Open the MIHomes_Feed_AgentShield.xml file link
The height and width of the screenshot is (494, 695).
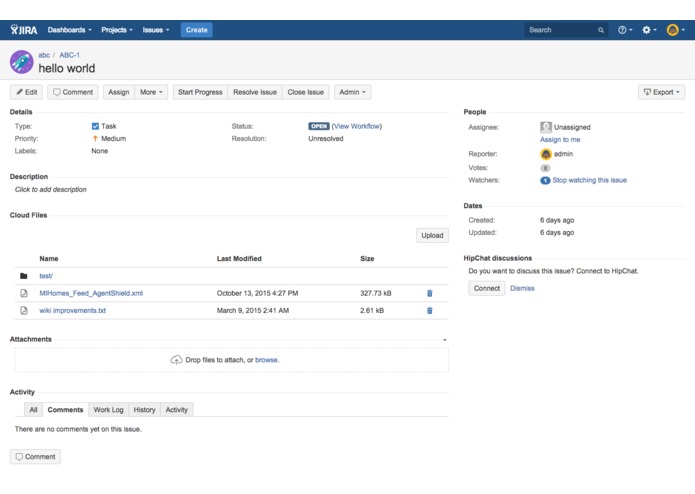tap(91, 293)
